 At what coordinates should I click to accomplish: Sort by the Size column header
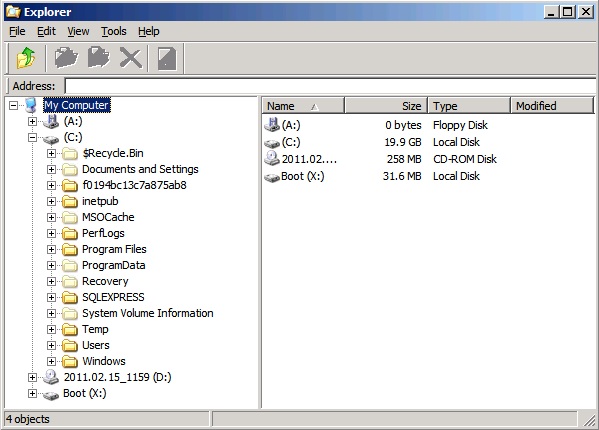coord(386,106)
